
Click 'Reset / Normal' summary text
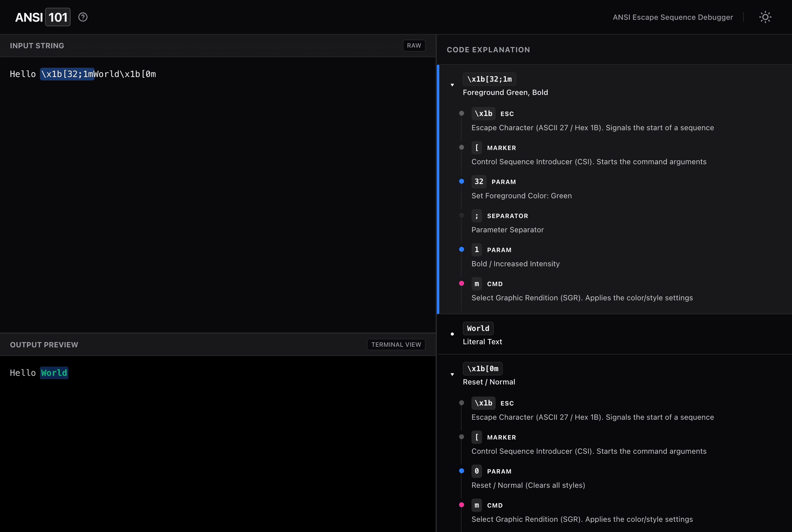click(x=489, y=382)
